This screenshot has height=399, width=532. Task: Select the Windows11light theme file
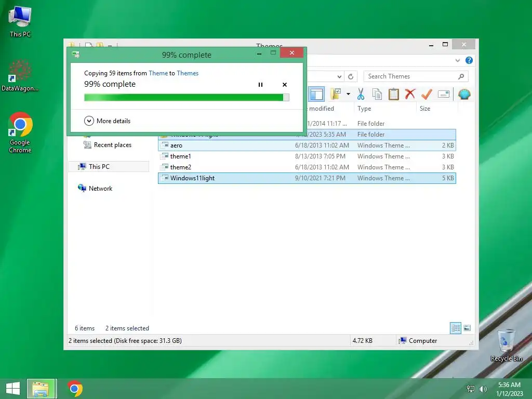click(x=307, y=178)
